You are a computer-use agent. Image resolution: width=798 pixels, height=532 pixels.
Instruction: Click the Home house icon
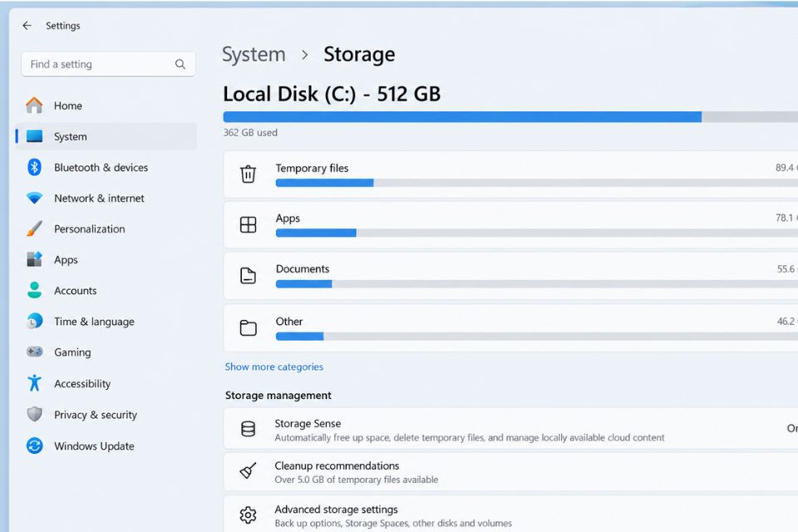pyautogui.click(x=34, y=106)
